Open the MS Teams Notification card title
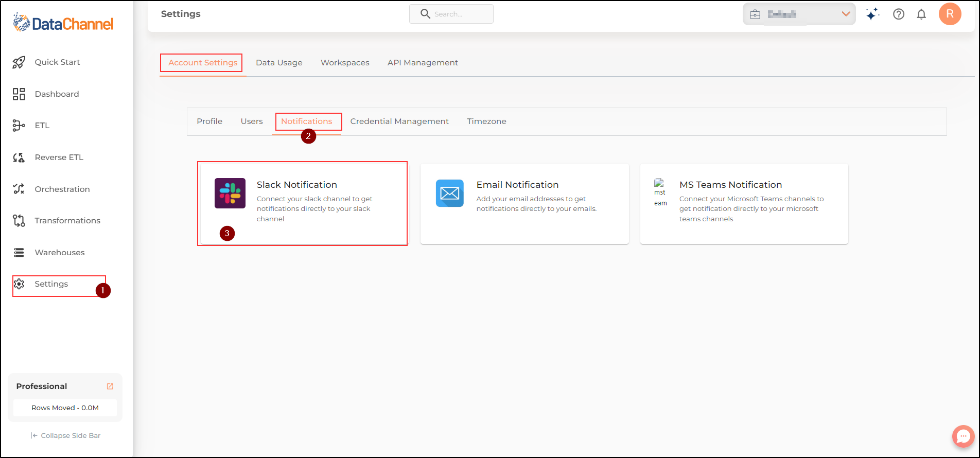Screen dimensions: 980x458 tap(730, 185)
